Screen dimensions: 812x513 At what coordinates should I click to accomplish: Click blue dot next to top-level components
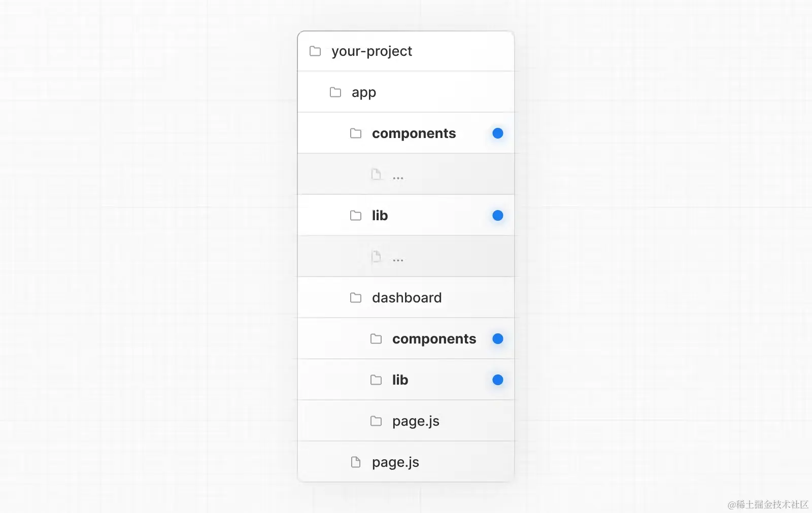point(498,133)
